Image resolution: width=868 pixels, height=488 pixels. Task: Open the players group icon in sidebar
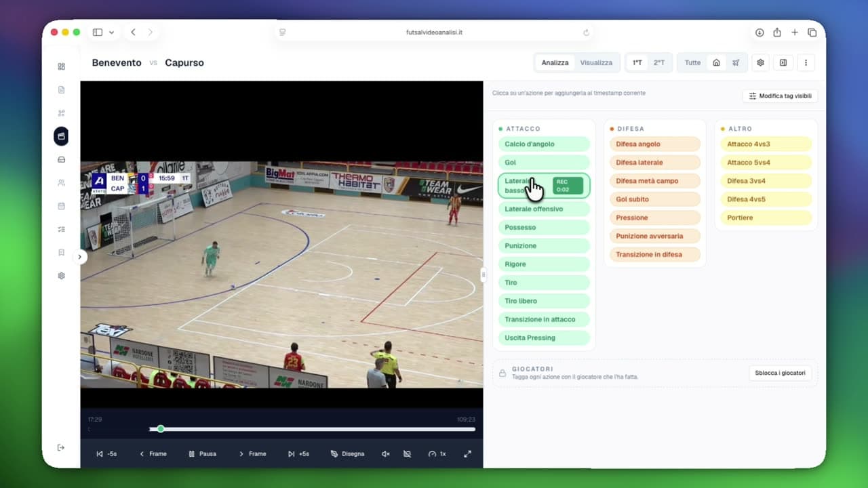(x=61, y=183)
